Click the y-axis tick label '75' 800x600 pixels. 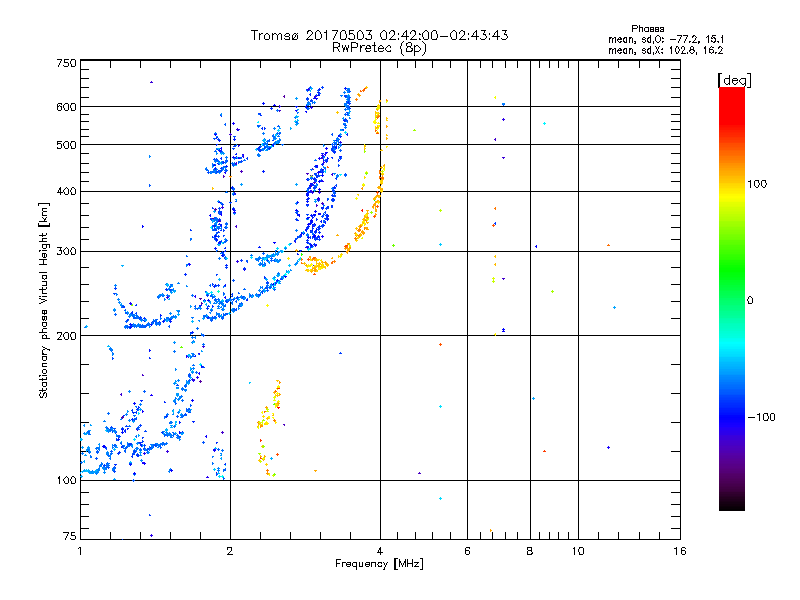(70, 536)
